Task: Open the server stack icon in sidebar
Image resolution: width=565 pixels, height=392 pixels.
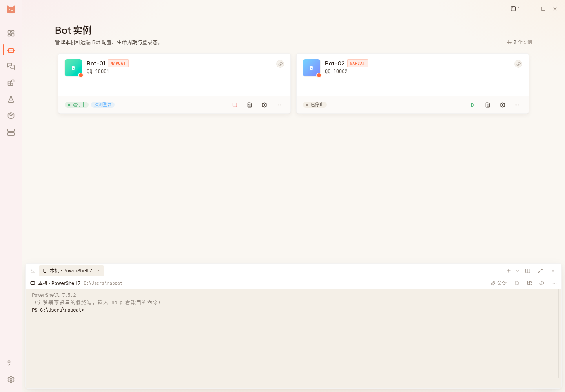Action: 11,132
